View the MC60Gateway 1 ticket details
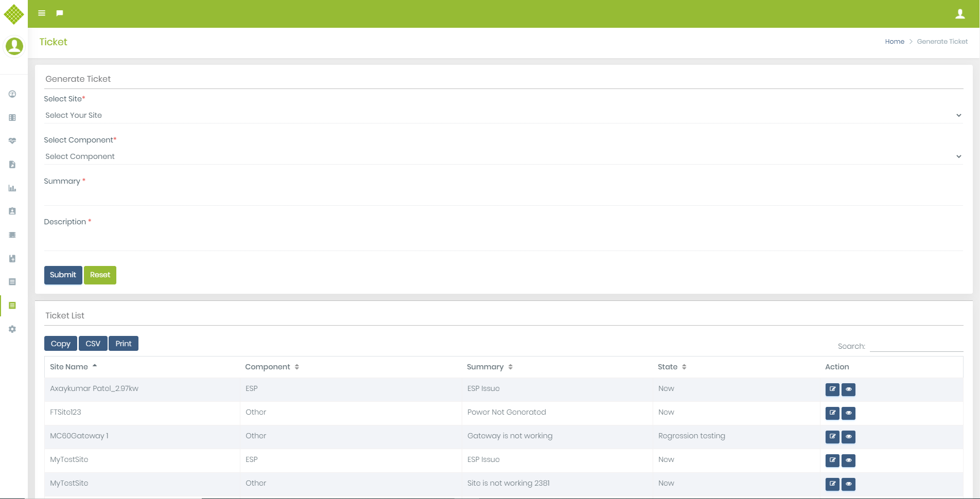The height and width of the screenshot is (499, 980). (848, 437)
